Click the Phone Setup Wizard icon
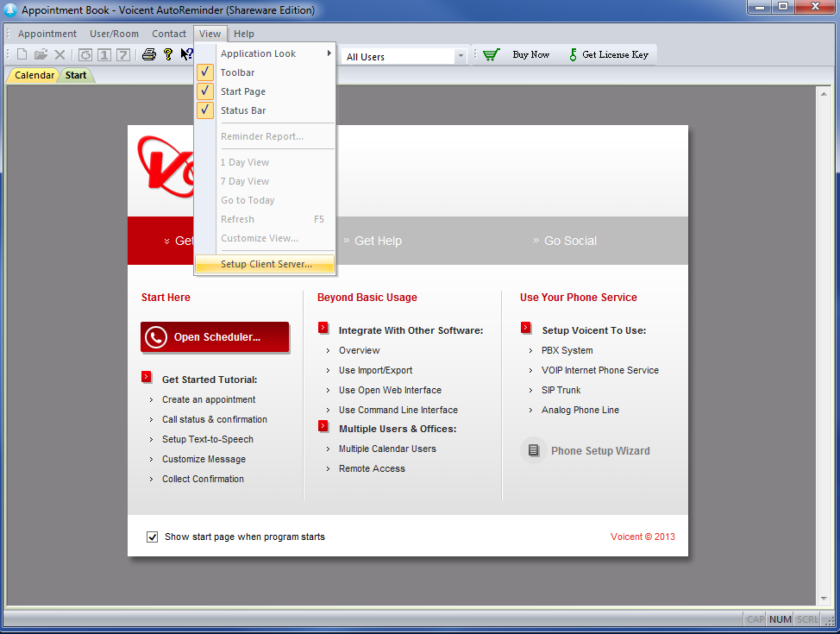This screenshot has height=634, width=840. coord(534,450)
